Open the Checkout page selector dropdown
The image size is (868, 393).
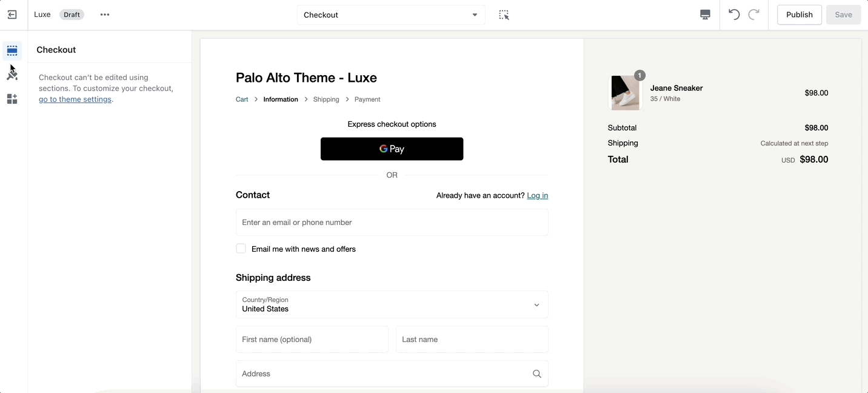pyautogui.click(x=391, y=15)
